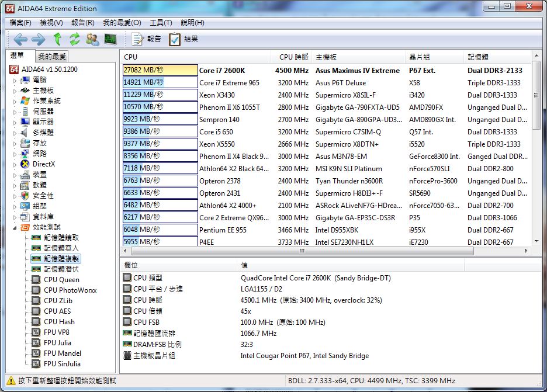Click the green refresh arrows icon

click(x=74, y=39)
